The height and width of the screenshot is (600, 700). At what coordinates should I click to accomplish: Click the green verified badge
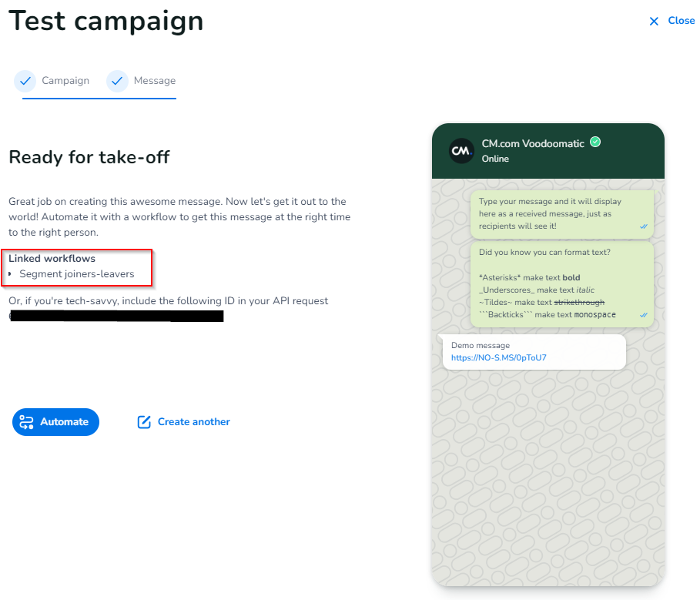(x=595, y=142)
